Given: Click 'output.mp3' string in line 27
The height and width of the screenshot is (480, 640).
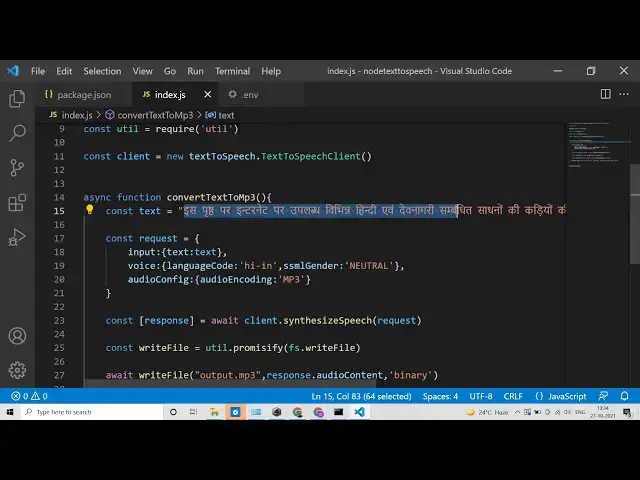Looking at the screenshot, I should pos(228,375).
